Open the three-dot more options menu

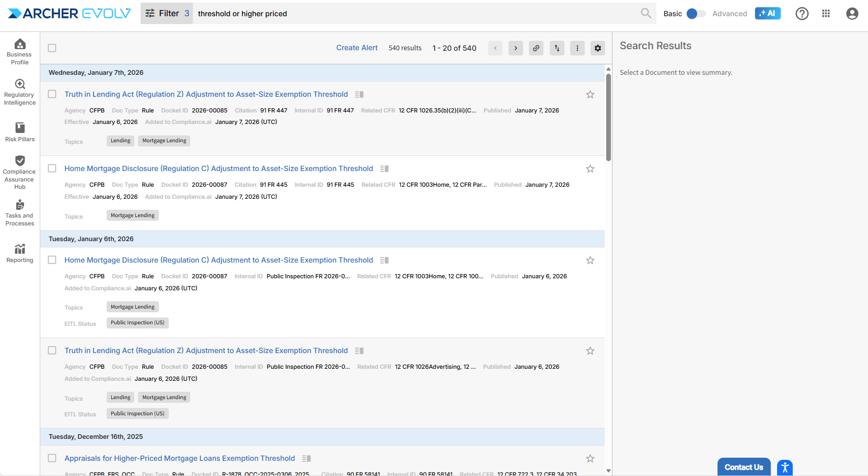click(x=577, y=48)
